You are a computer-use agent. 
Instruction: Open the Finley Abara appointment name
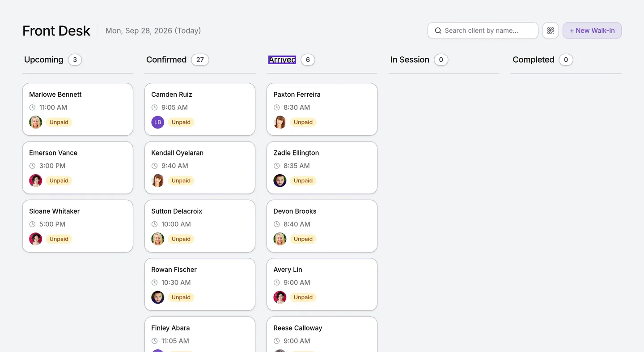pyautogui.click(x=170, y=328)
